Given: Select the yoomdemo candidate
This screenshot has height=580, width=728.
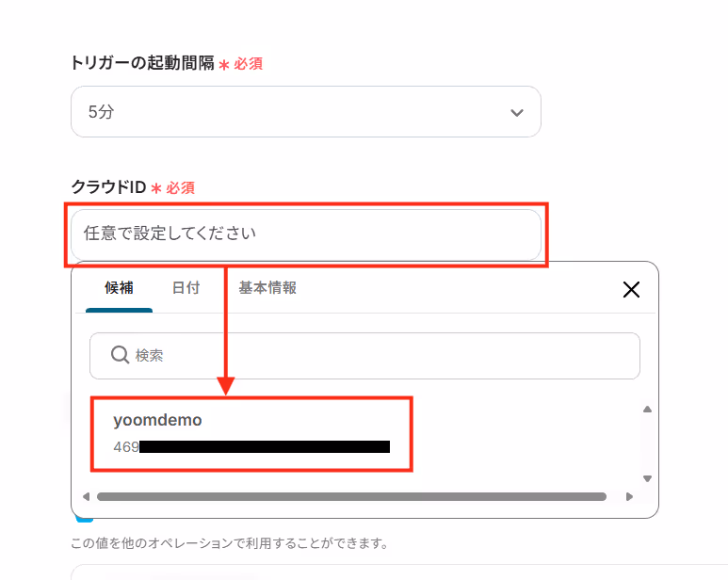Looking at the screenshot, I should [x=251, y=434].
